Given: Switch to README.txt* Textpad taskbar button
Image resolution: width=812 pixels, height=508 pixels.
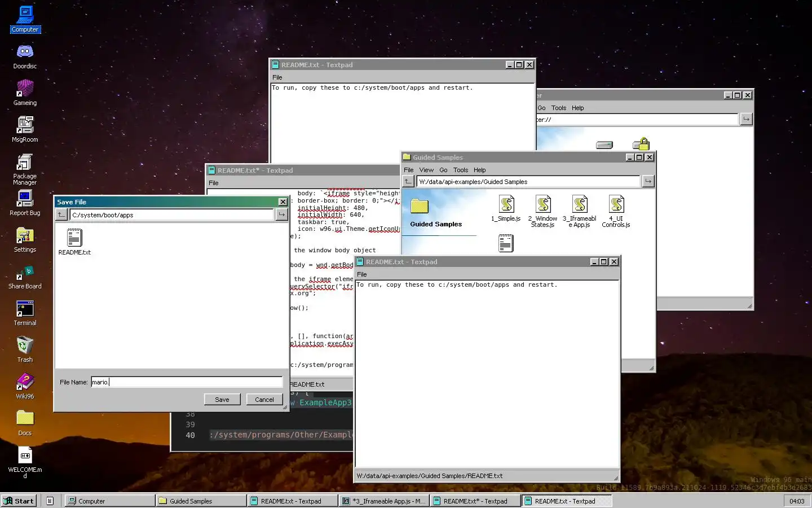Looking at the screenshot, I should click(x=475, y=501).
